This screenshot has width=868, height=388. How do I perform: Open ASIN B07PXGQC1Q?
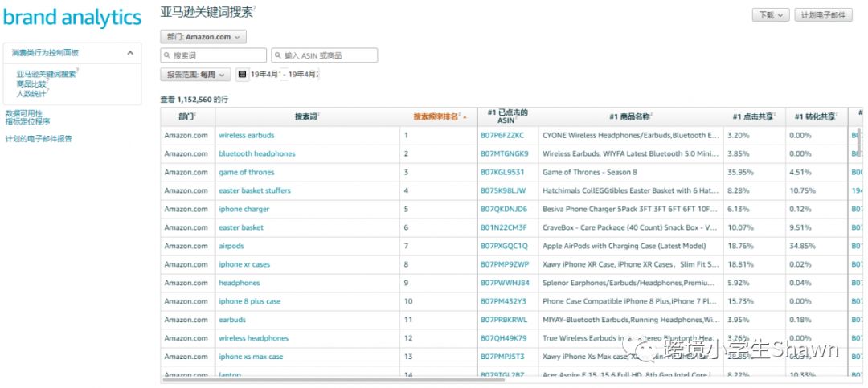[x=504, y=246]
